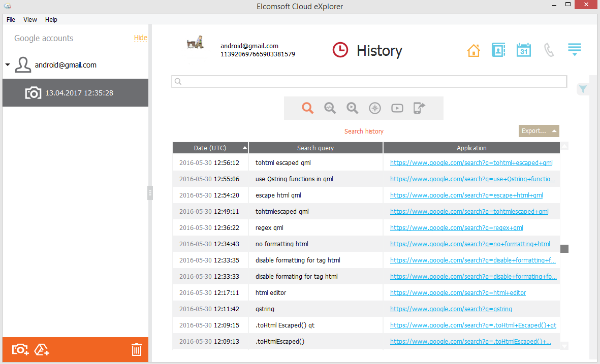Open link for tohtmlescaped+qml search
600x364 pixels.
(469, 211)
